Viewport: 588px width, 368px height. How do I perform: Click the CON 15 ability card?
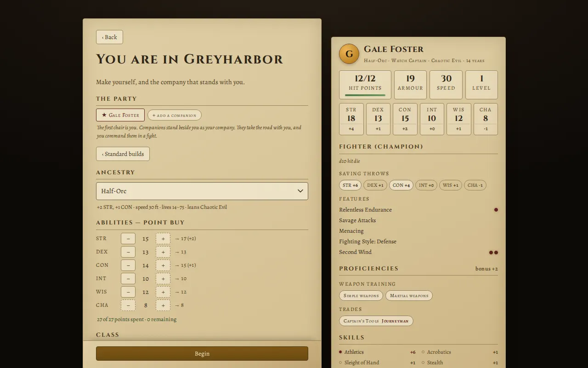click(x=405, y=119)
